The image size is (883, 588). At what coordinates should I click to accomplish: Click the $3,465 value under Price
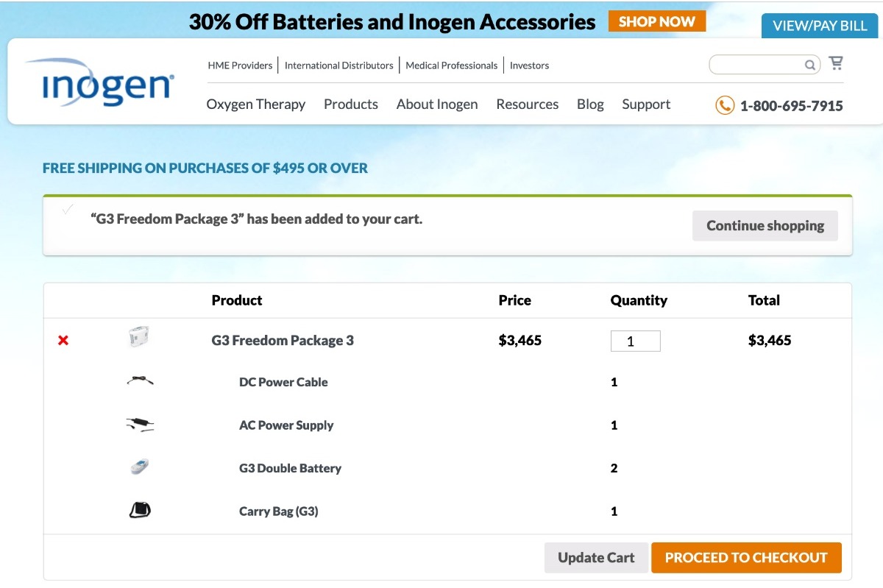[x=520, y=341]
